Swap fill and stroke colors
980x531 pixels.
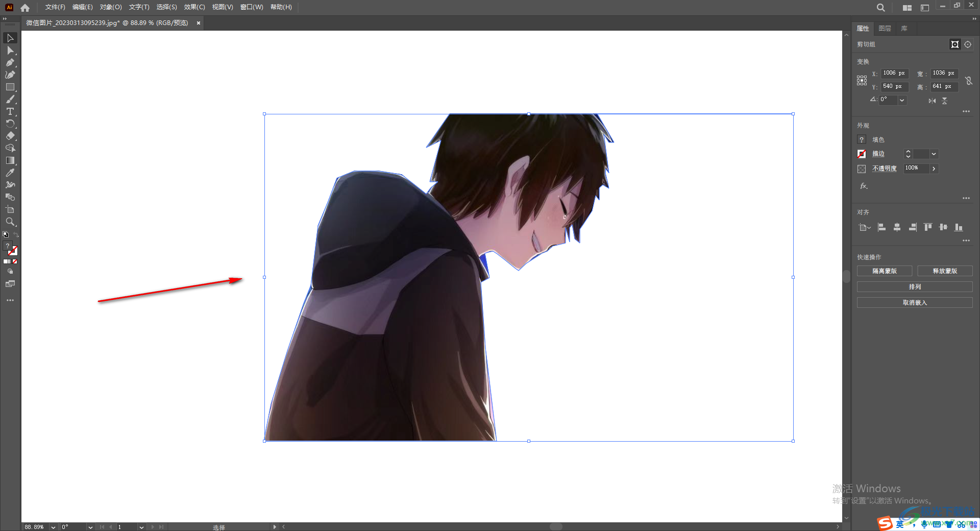(16, 235)
